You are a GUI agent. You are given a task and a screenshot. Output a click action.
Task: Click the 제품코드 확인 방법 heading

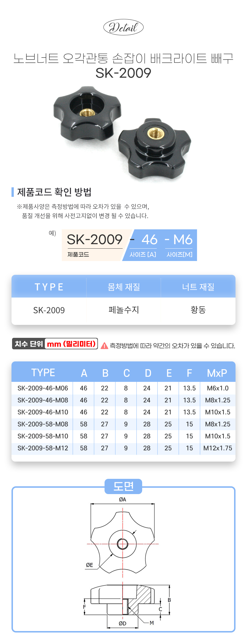point(54,192)
